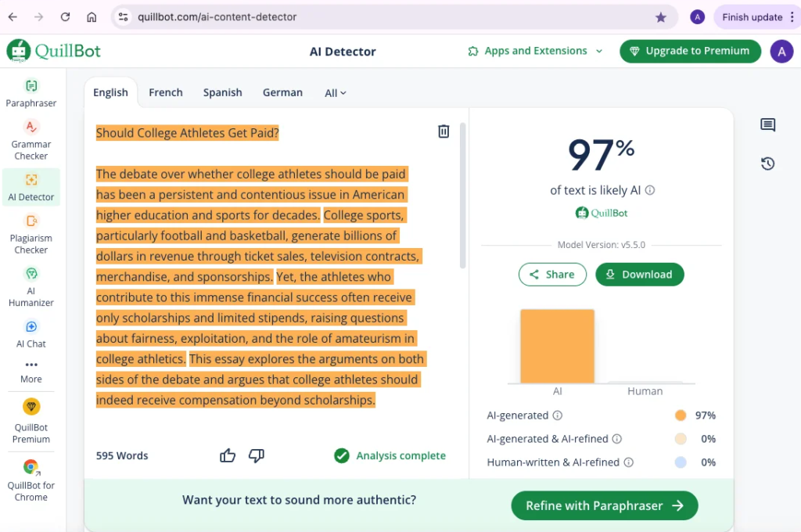This screenshot has width=801, height=532.
Task: Open the Plagiarism Checker tool
Action: pos(31,234)
